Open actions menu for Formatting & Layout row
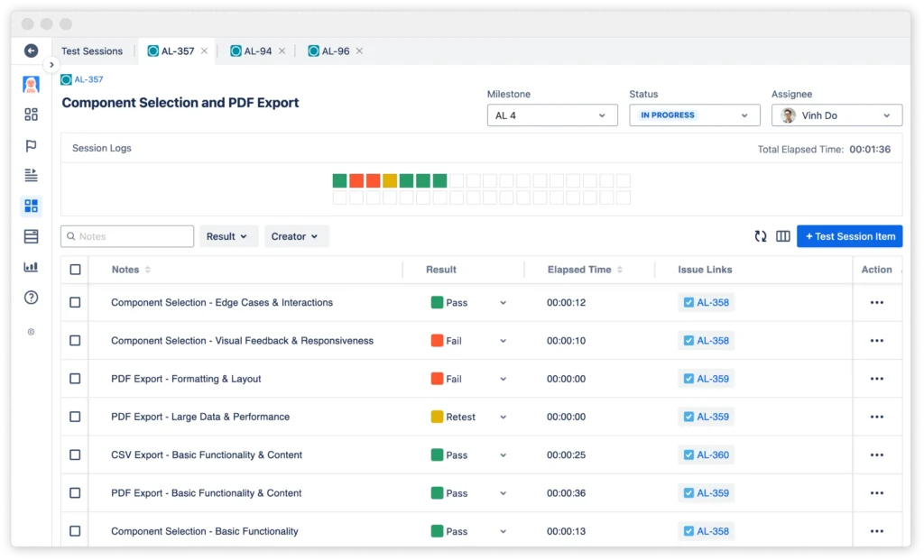Image resolution: width=924 pixels, height=560 pixels. tap(877, 379)
